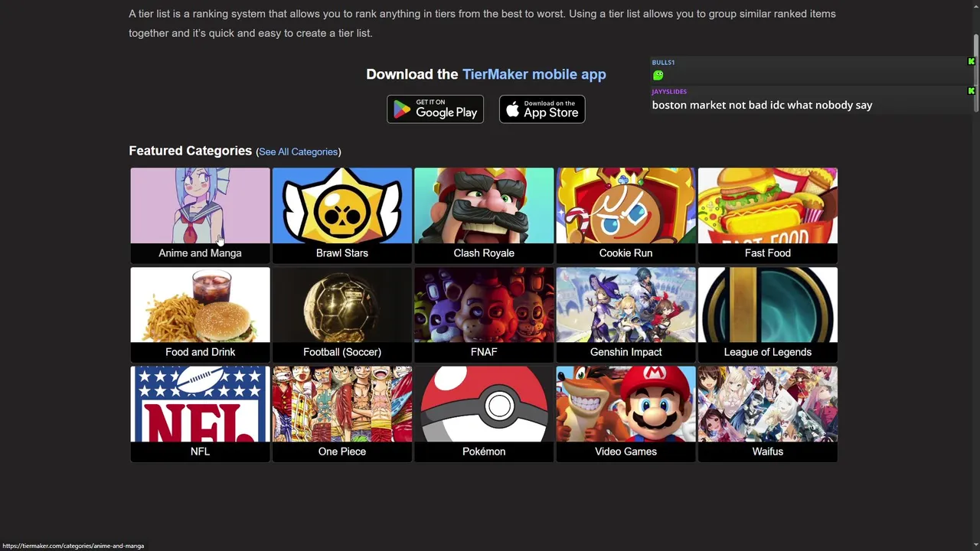
Task: Click the Download on the App Store badge
Action: [542, 109]
